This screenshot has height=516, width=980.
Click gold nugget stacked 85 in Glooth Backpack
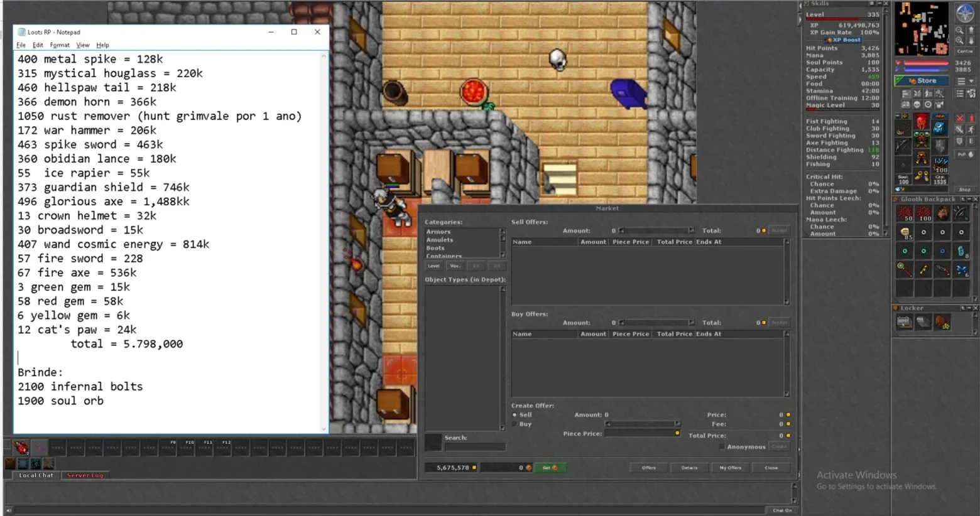tap(905, 232)
